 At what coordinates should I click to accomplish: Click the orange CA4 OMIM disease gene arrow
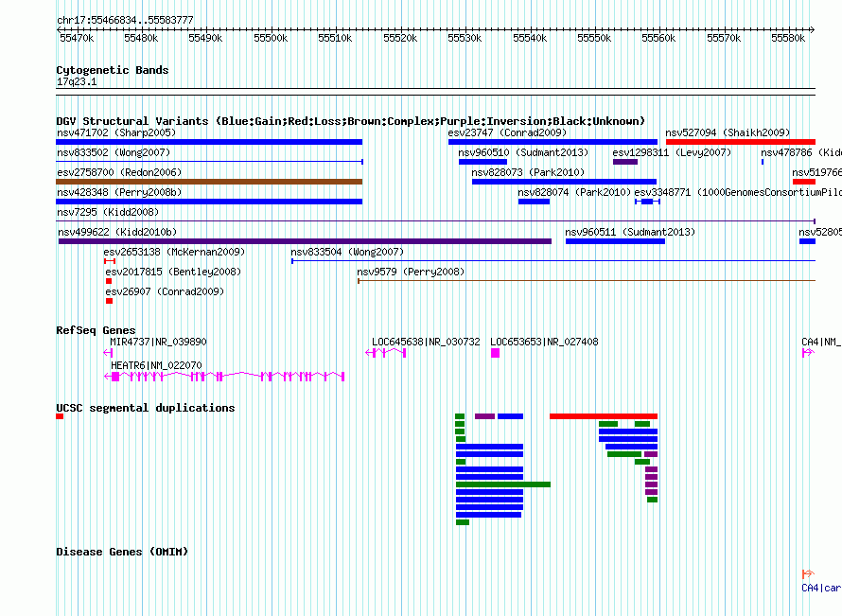click(x=808, y=574)
